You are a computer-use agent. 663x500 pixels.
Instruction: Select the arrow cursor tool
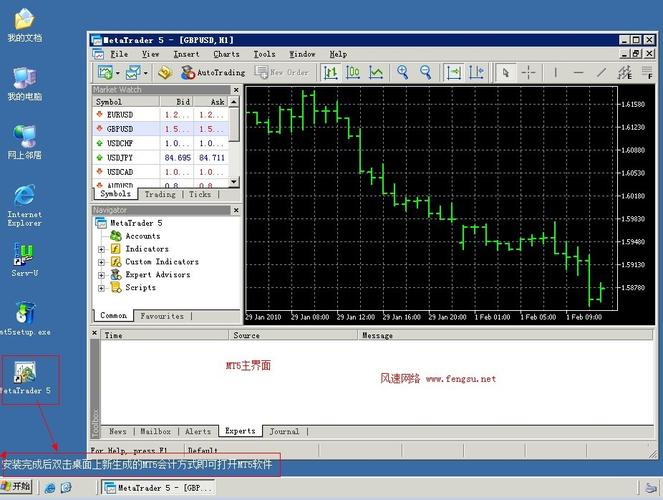click(505, 73)
